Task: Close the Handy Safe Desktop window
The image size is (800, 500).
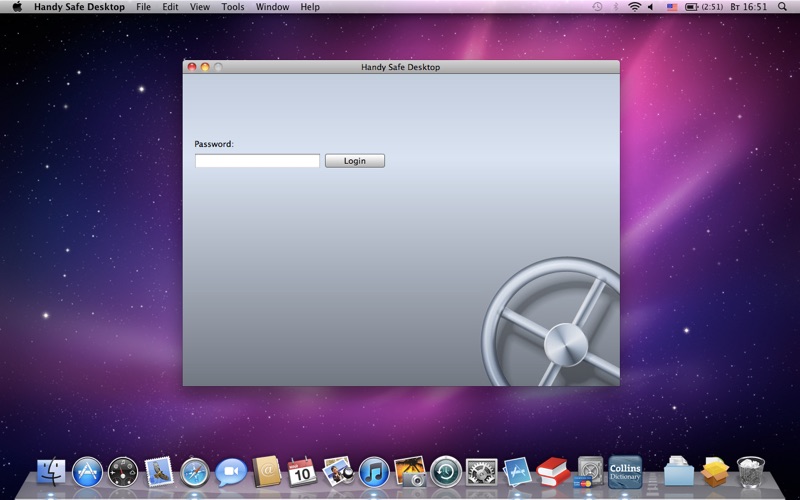Action: pos(192,67)
